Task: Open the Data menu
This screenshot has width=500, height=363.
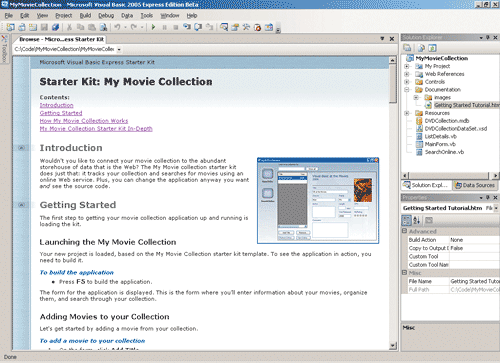Action: pyautogui.click(x=127, y=15)
